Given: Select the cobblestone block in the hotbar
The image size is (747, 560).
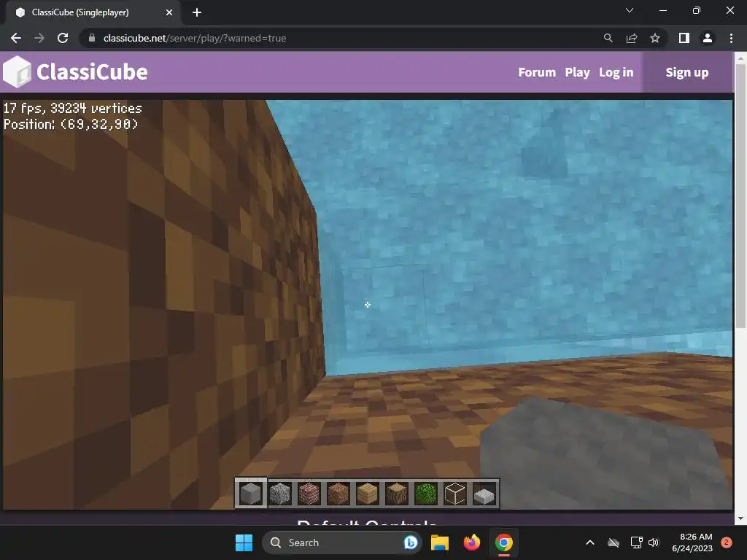Looking at the screenshot, I should pyautogui.click(x=280, y=494).
